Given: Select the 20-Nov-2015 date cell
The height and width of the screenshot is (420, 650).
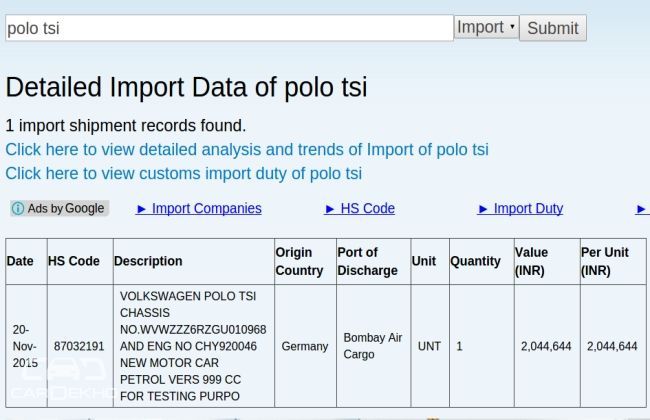Looking at the screenshot, I should [x=27, y=346].
